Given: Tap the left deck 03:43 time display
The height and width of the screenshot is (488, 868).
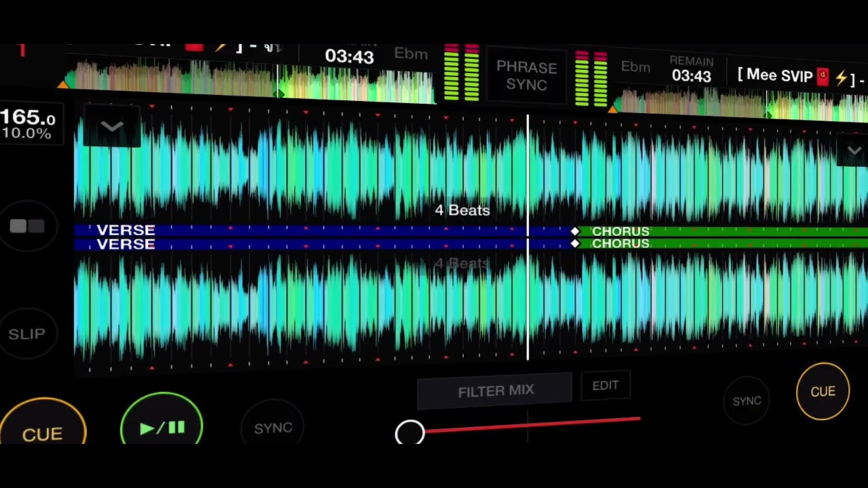Looking at the screenshot, I should 349,56.
